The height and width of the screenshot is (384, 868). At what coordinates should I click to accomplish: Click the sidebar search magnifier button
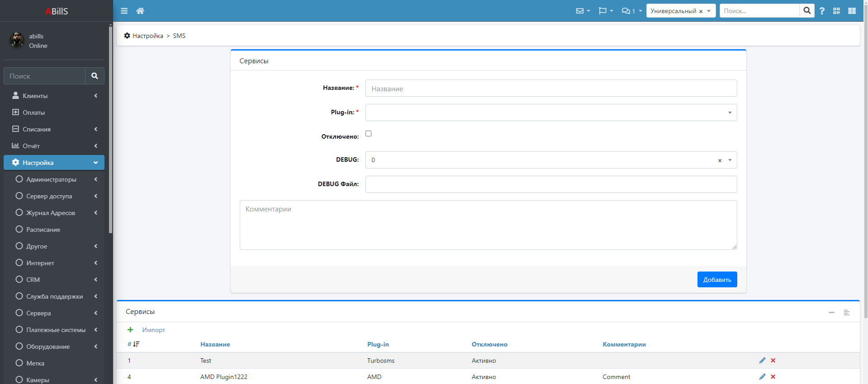[x=95, y=76]
